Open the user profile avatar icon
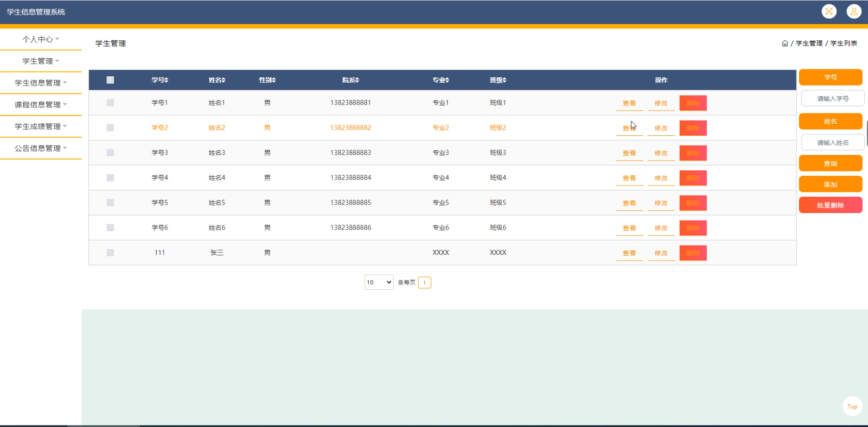 [x=854, y=12]
